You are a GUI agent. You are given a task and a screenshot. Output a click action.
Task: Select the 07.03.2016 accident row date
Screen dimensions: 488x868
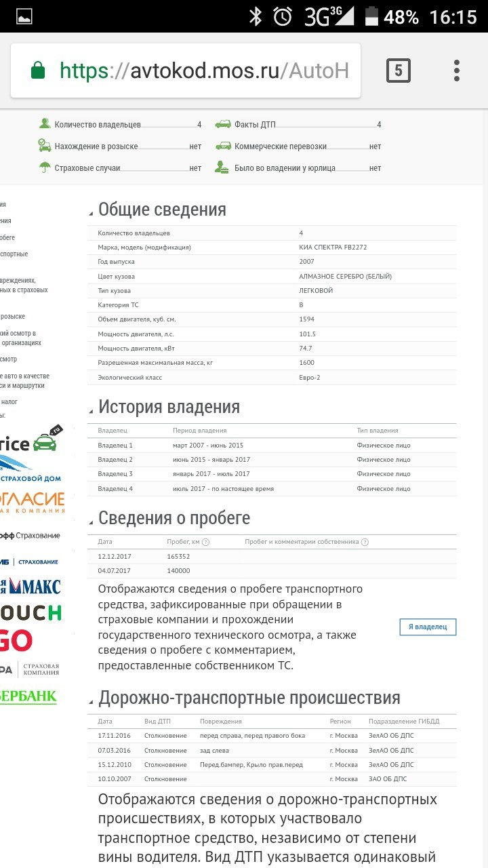(114, 750)
